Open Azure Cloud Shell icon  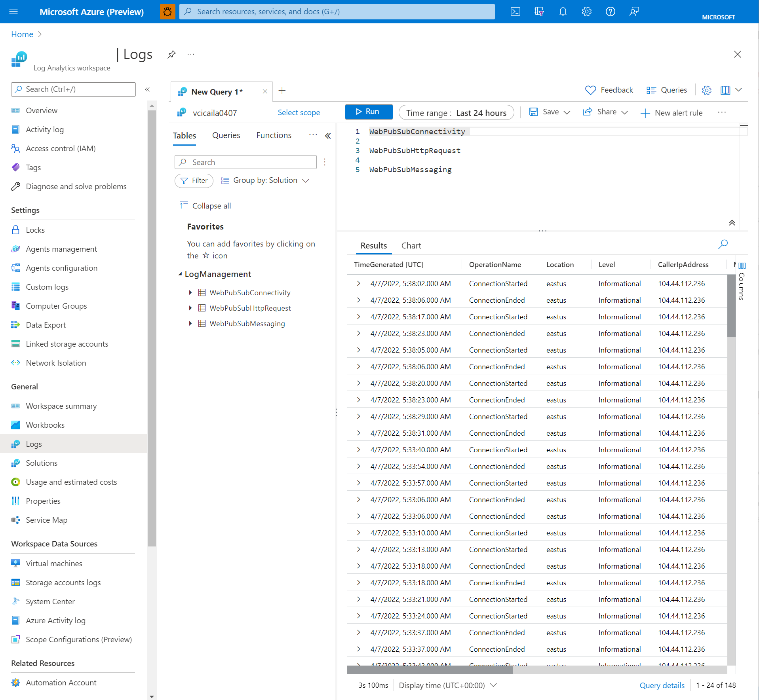515,11
